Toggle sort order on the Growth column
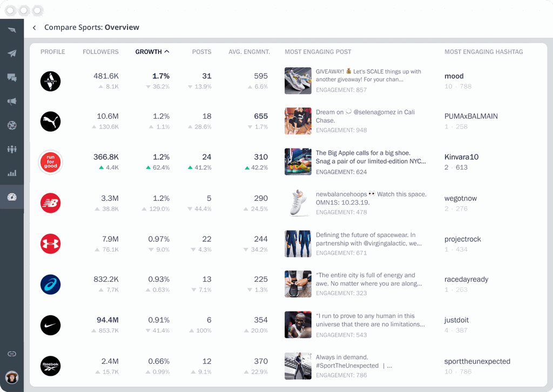Screen dimensions: 553x392 pyautogui.click(x=152, y=52)
